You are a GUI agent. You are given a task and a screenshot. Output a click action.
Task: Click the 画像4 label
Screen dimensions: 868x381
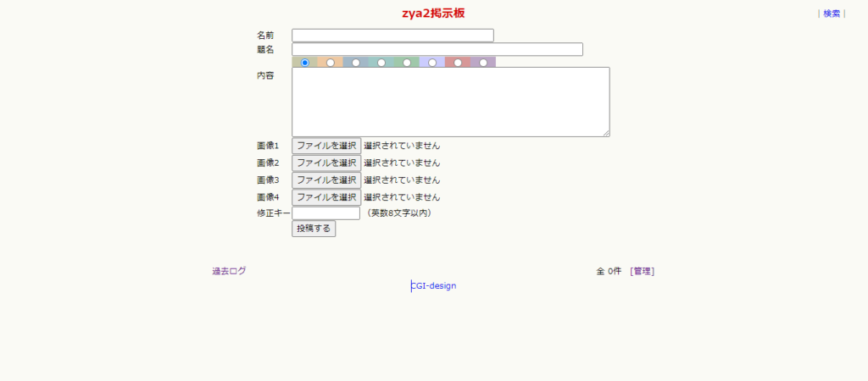point(268,197)
